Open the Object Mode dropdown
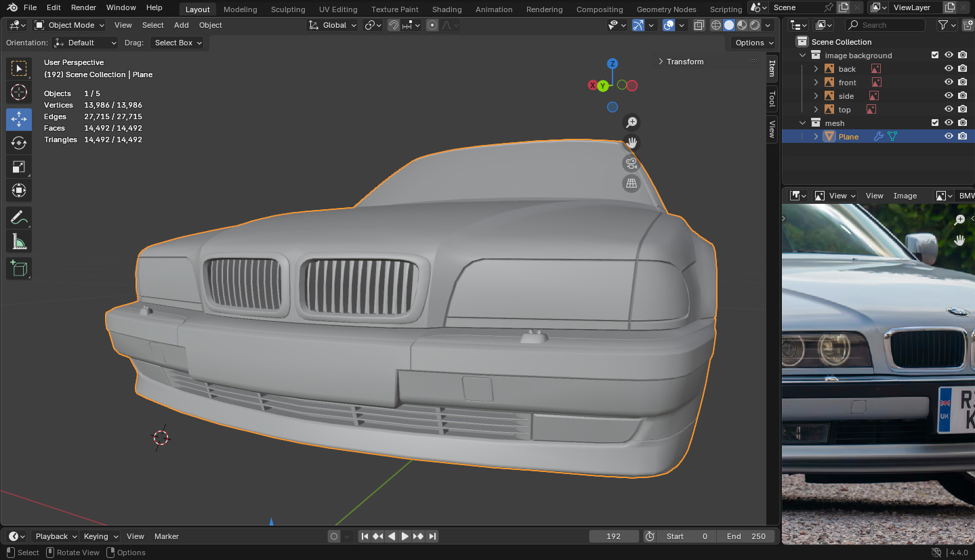The height and width of the screenshot is (560, 975). pyautogui.click(x=70, y=25)
